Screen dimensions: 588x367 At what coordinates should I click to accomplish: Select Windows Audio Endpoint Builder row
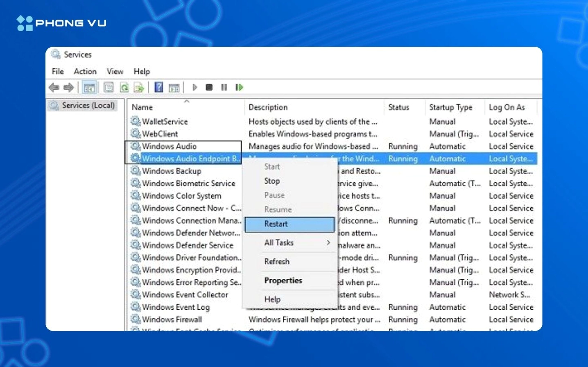[333, 159]
